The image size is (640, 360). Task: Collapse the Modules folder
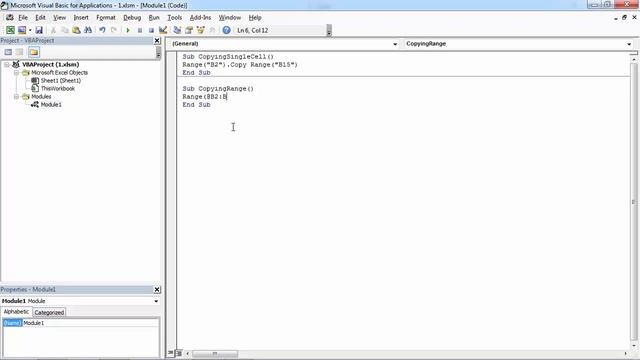[16, 97]
